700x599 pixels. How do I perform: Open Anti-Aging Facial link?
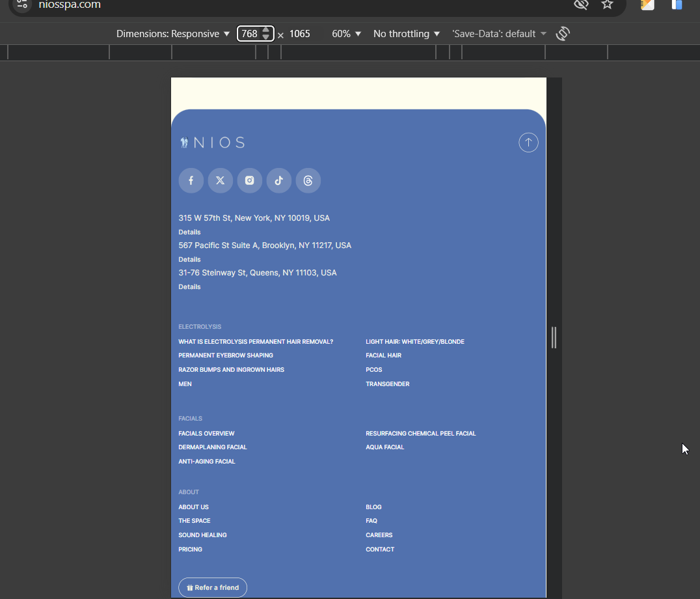(207, 462)
